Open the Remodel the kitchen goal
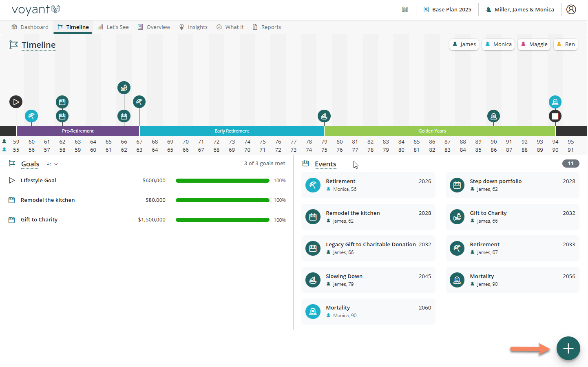Viewport: 588px width, 367px height. [48, 200]
